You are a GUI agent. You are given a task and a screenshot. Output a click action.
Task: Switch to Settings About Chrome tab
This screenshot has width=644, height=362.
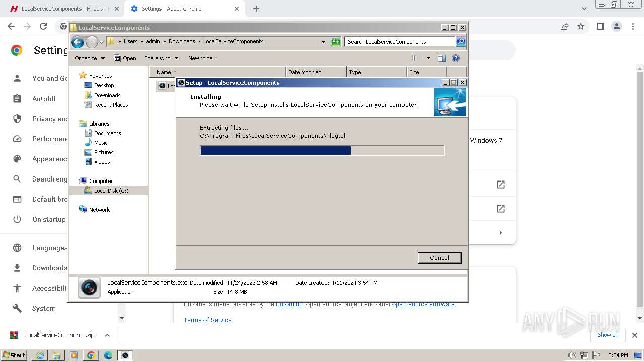tap(185, 9)
